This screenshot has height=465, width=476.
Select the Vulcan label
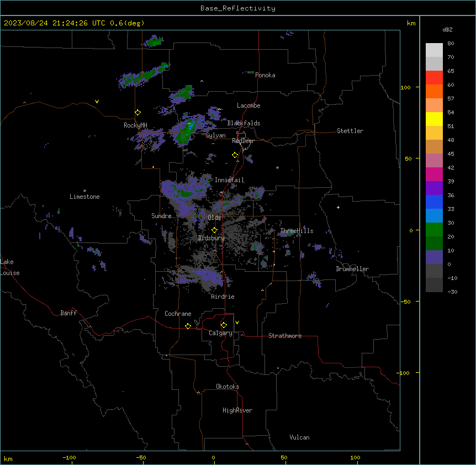(300, 437)
